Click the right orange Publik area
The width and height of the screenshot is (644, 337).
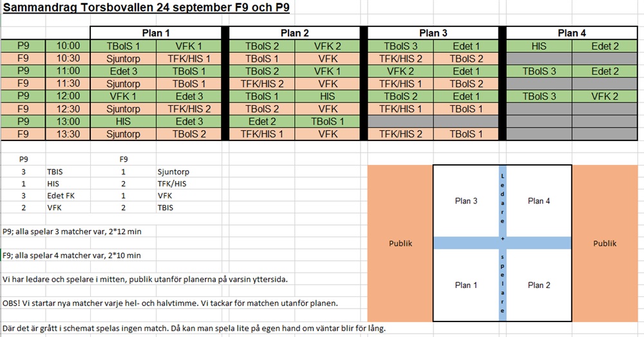point(605,244)
